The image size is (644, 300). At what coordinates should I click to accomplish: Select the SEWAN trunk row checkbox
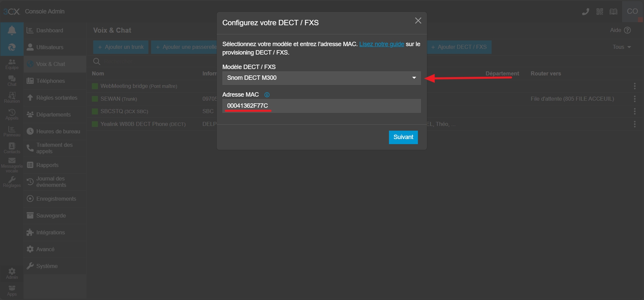95,99
